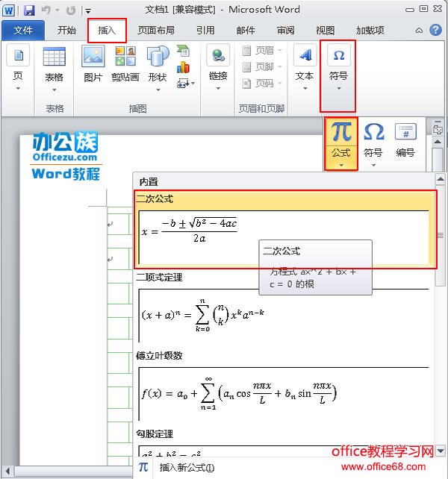The height and width of the screenshot is (479, 448).
Task: Collapse the ribbon with the caret icon
Action: coord(419,31)
